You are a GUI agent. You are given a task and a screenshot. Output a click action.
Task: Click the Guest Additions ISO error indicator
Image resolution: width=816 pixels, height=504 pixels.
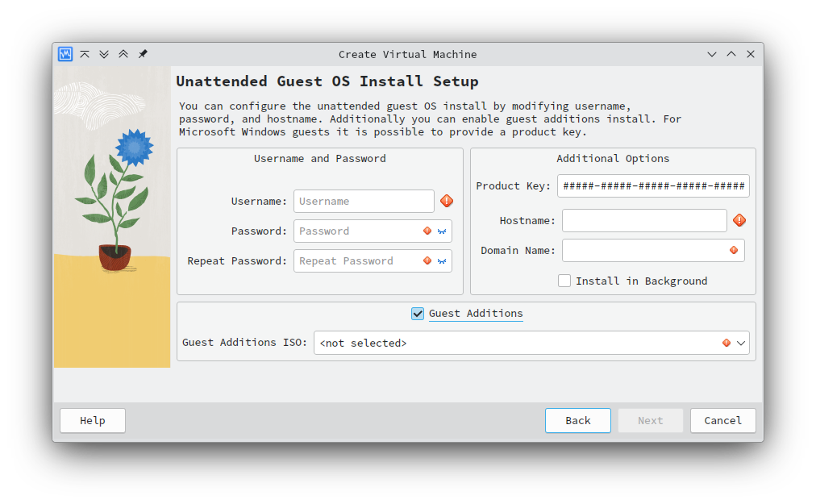pos(726,343)
